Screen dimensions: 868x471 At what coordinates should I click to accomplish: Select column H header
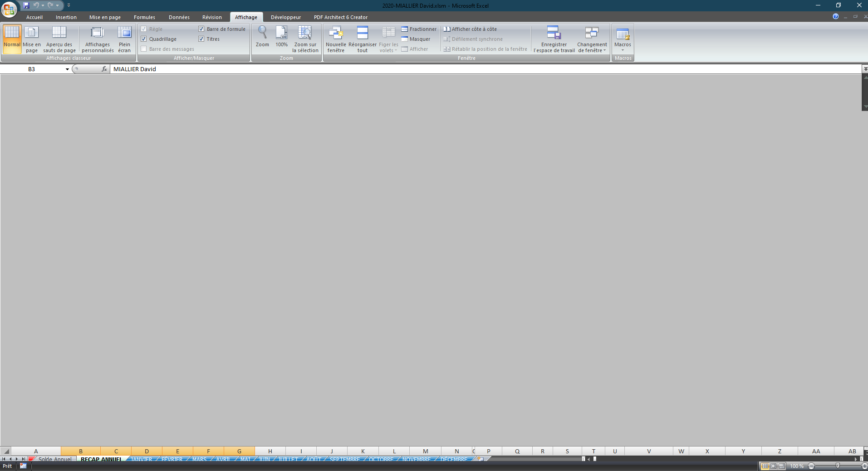[270, 451]
